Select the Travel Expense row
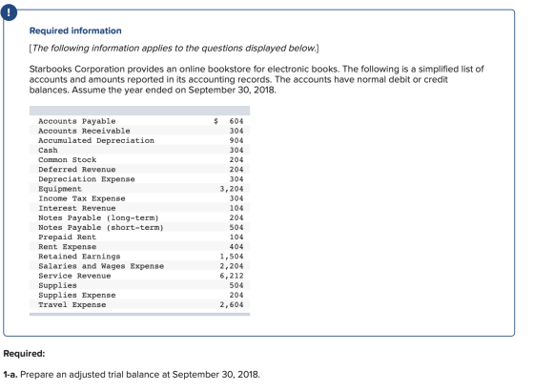Image resolution: width=534 pixels, height=392 pixels. (x=139, y=304)
